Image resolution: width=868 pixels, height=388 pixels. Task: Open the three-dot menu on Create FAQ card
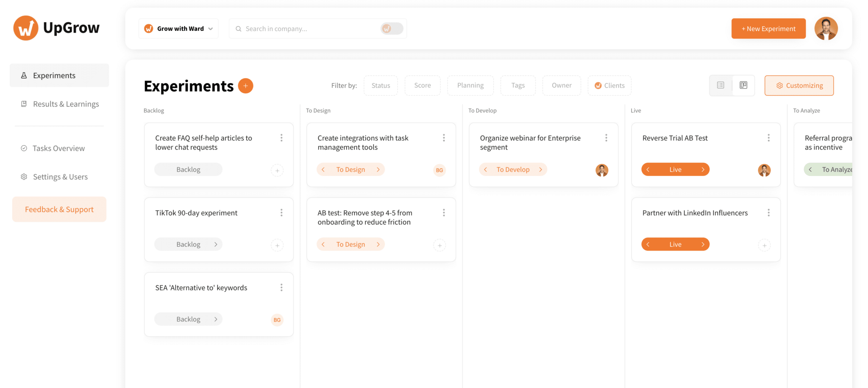(x=281, y=137)
